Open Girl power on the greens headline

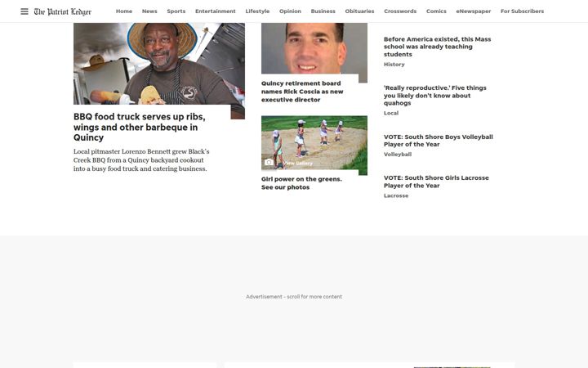(x=301, y=183)
